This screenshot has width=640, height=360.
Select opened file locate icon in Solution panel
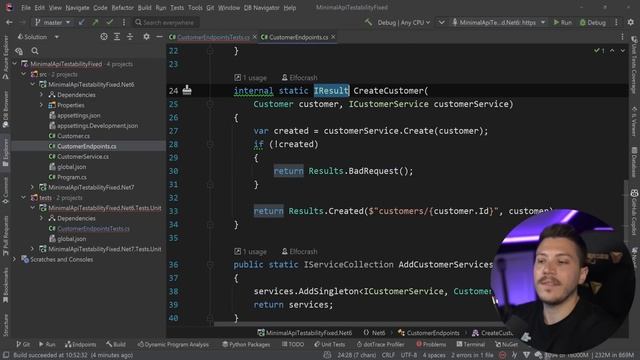point(104,37)
